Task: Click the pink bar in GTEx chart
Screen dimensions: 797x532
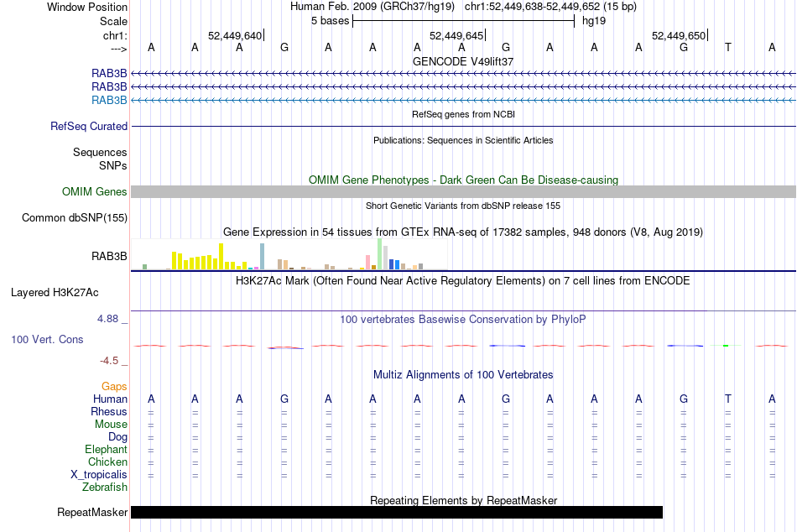Action: tap(367, 262)
